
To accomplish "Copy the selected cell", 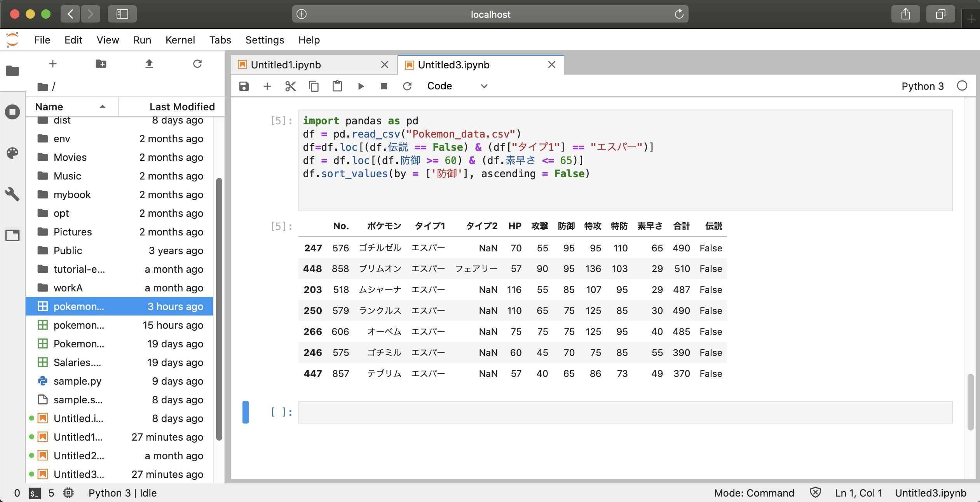I will 314,86.
